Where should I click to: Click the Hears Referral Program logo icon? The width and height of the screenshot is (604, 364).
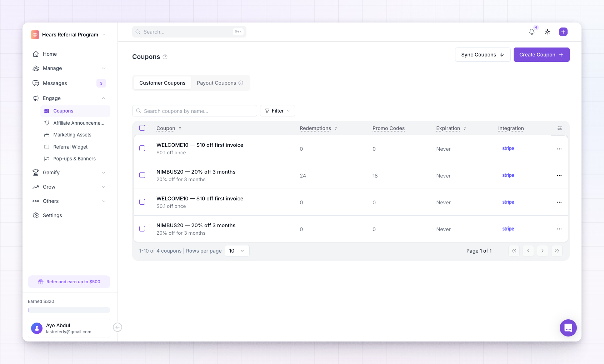[35, 35]
